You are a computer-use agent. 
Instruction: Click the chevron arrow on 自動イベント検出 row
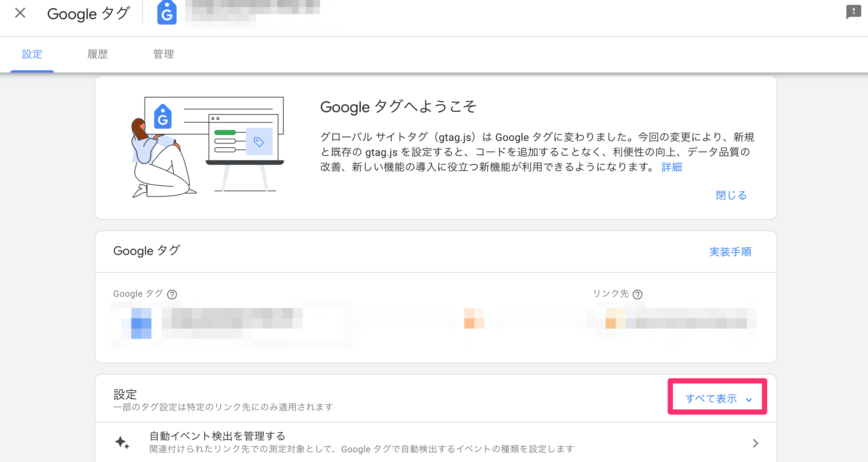tap(756, 443)
